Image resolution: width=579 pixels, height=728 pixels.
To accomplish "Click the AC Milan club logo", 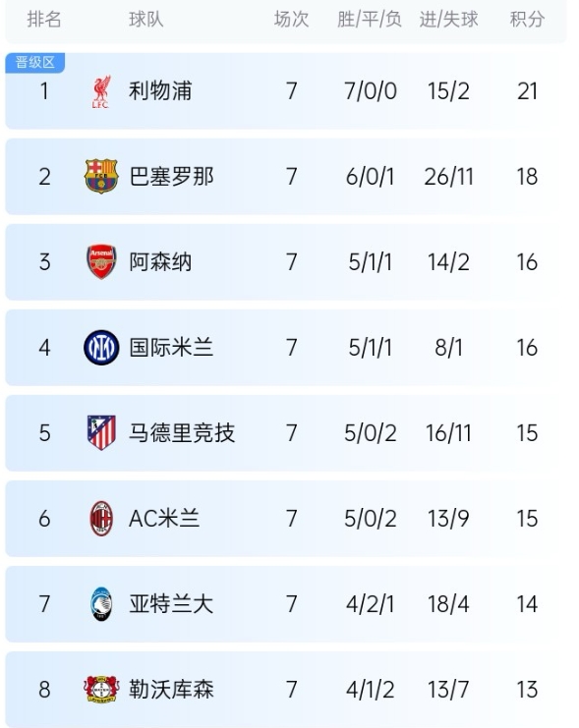I will coord(101,518).
